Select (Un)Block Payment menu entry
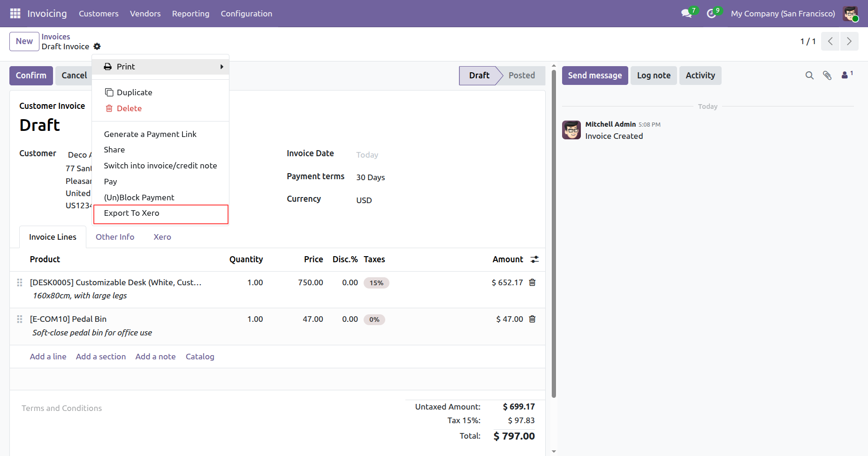The height and width of the screenshot is (456, 868). (160, 198)
